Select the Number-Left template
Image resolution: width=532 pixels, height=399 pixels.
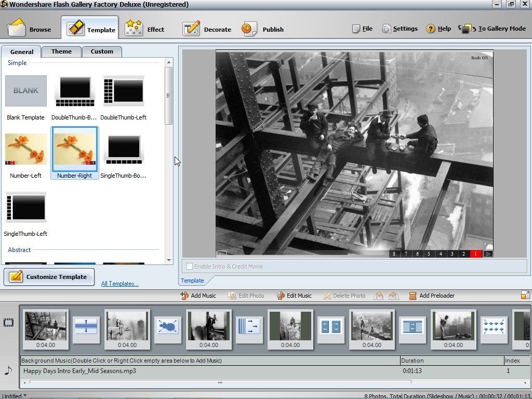coord(25,151)
